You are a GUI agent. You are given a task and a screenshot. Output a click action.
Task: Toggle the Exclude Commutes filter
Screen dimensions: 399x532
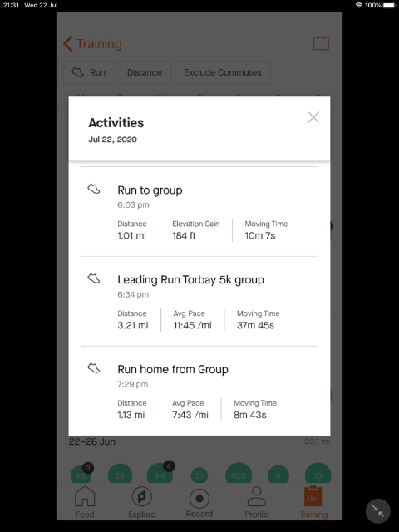tap(223, 72)
